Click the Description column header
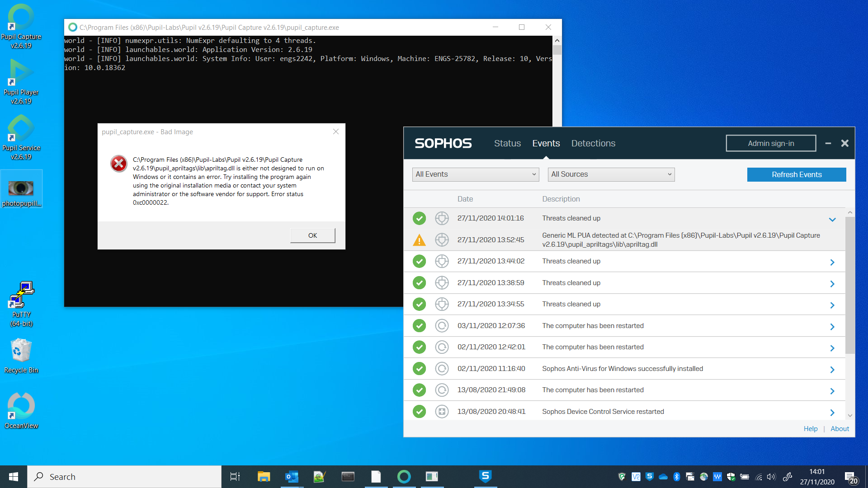Viewport: 868px width, 488px height. click(561, 199)
